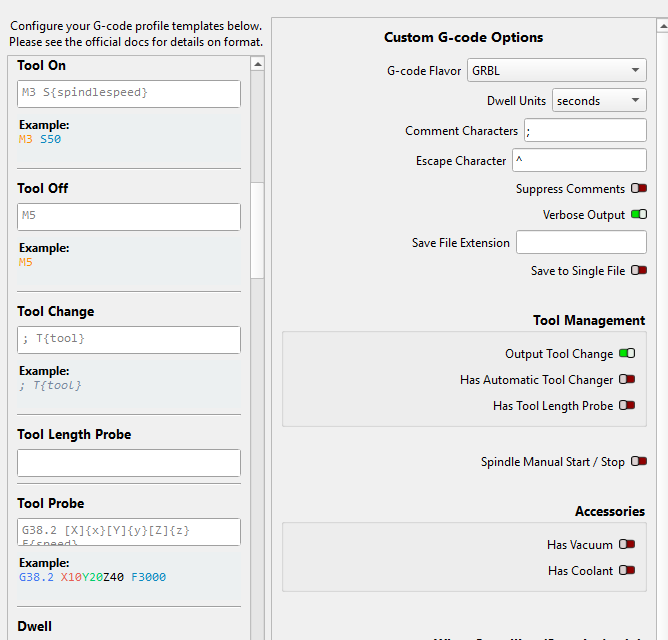Click the template list scrollbar thumb
Viewport: 668px width, 640px height.
pyautogui.click(x=257, y=231)
